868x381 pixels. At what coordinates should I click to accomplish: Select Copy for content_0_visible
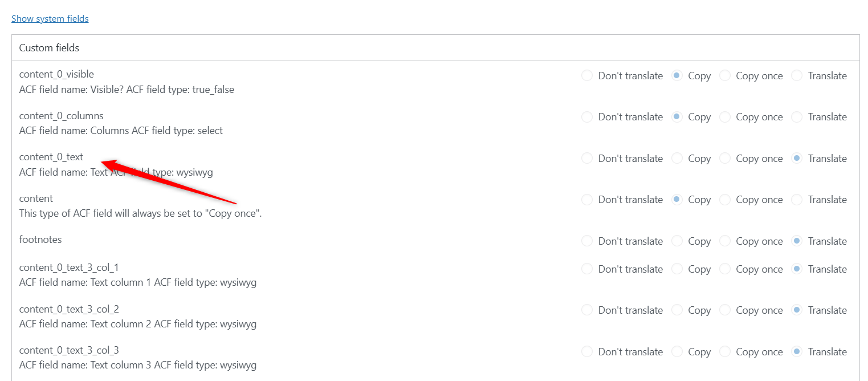pyautogui.click(x=677, y=76)
